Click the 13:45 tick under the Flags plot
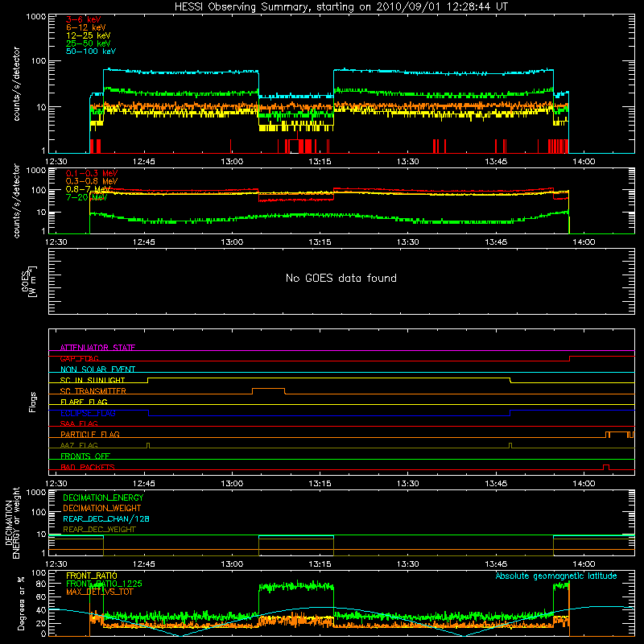The width and height of the screenshot is (644, 644). [496, 484]
